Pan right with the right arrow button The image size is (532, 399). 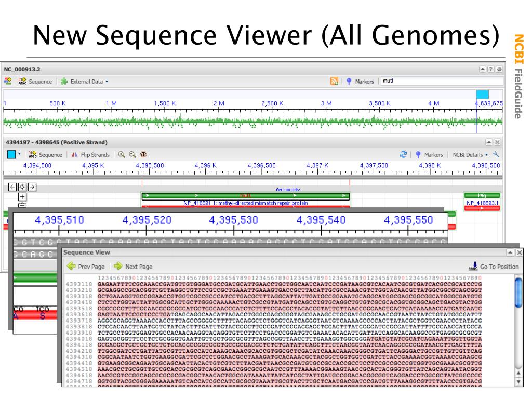32,187
